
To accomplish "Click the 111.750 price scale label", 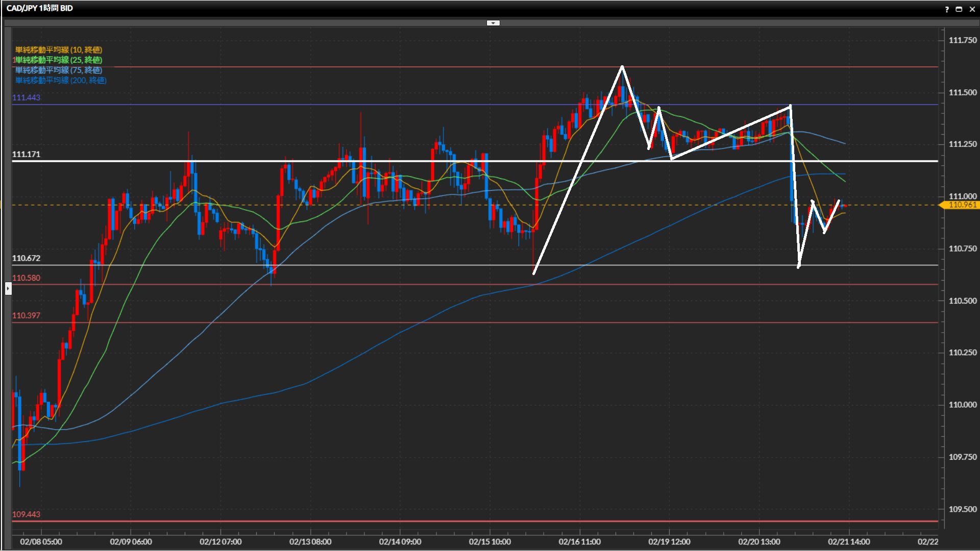I will click(962, 40).
